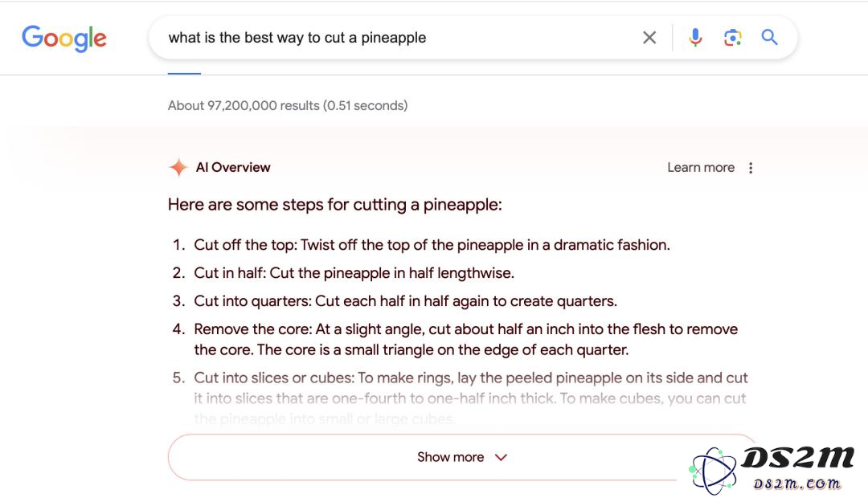
Task: Start voice search with the microphone icon
Action: [x=695, y=38]
